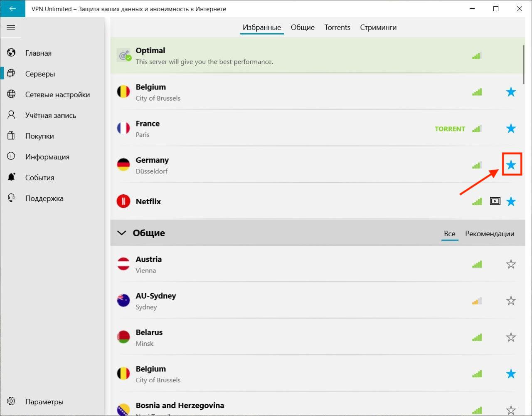The image size is (532, 416).
Task: Click the Netflix streaming video icon
Action: point(495,202)
